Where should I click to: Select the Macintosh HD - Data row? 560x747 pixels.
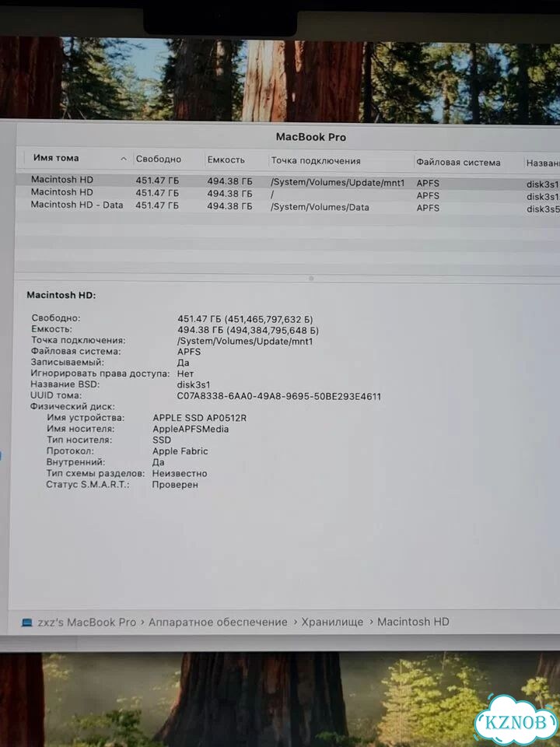tap(288, 206)
